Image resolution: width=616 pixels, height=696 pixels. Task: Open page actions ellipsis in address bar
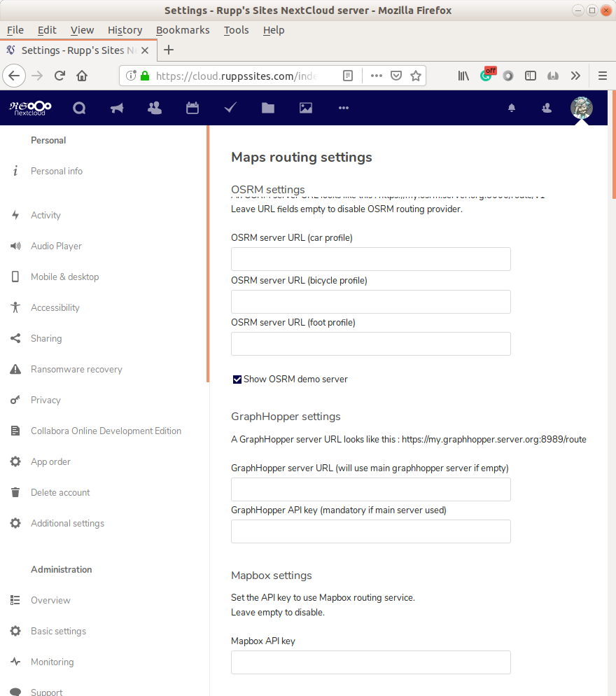tap(377, 76)
